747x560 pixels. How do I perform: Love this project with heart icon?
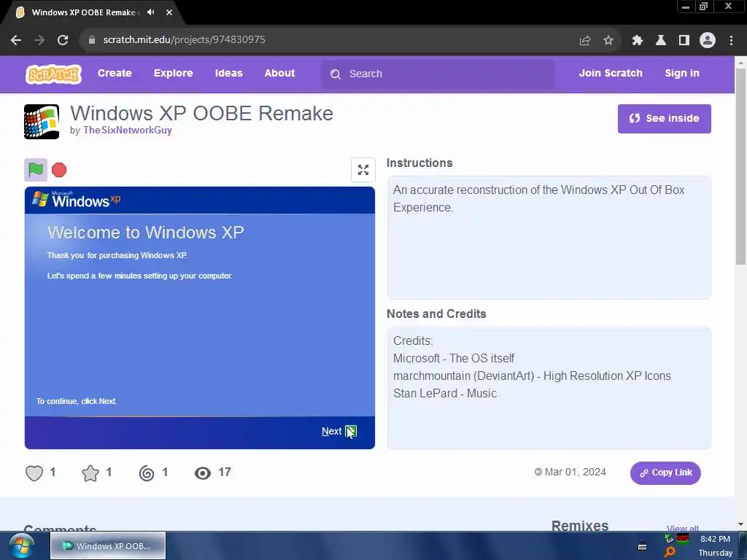(x=34, y=472)
